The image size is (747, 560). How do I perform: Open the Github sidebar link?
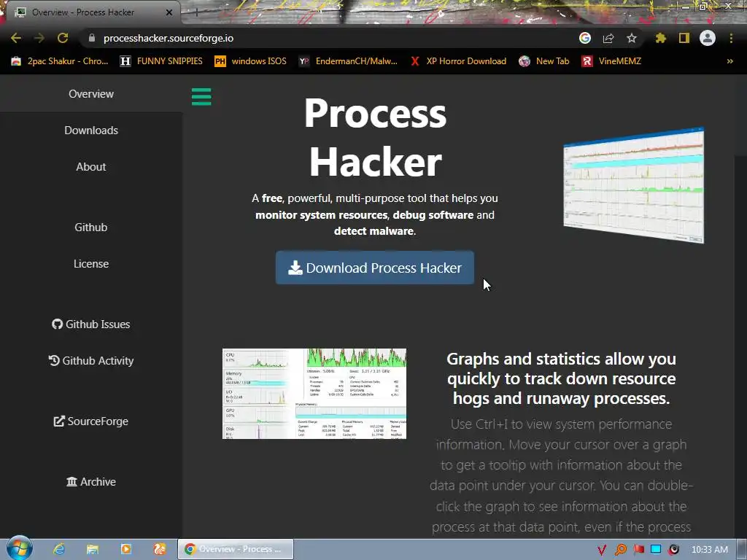[91, 227]
